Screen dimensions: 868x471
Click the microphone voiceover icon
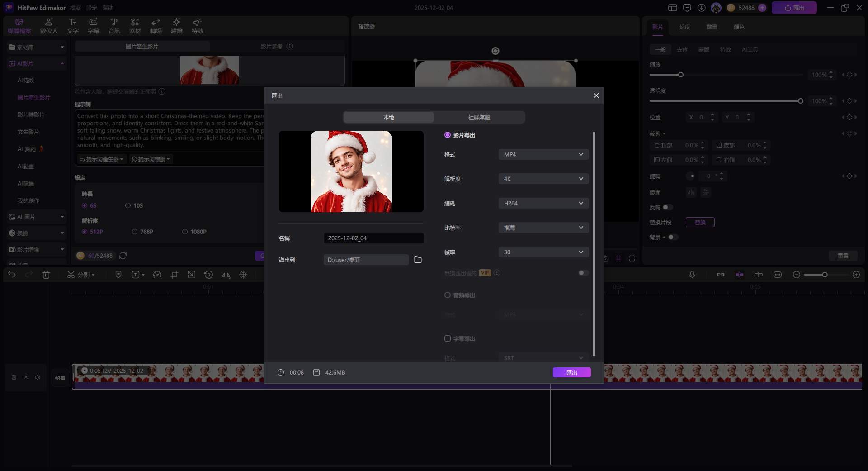coord(692,275)
